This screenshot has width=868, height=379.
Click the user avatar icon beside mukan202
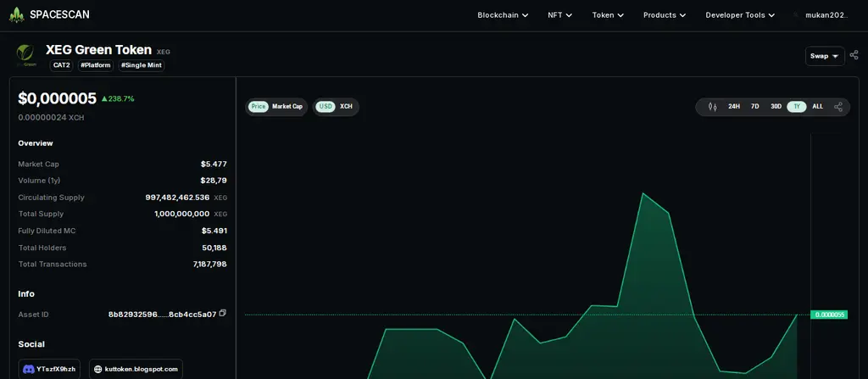click(796, 15)
